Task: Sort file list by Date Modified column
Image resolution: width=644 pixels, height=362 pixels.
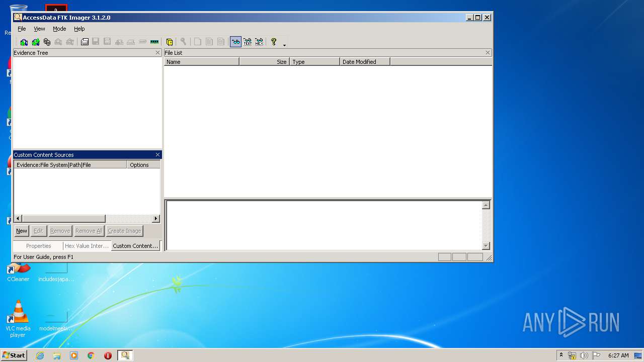Action: (x=365, y=62)
